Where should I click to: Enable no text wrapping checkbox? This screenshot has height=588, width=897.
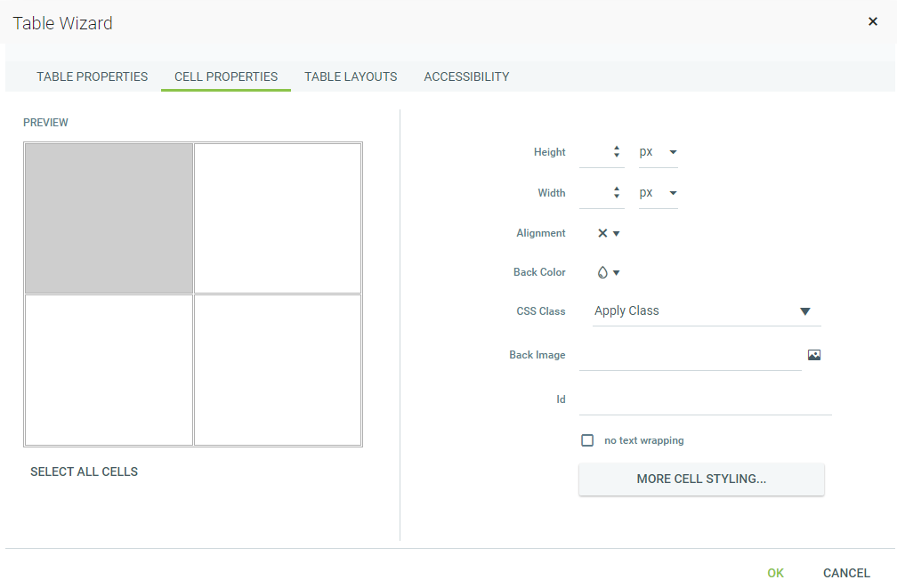(x=587, y=440)
